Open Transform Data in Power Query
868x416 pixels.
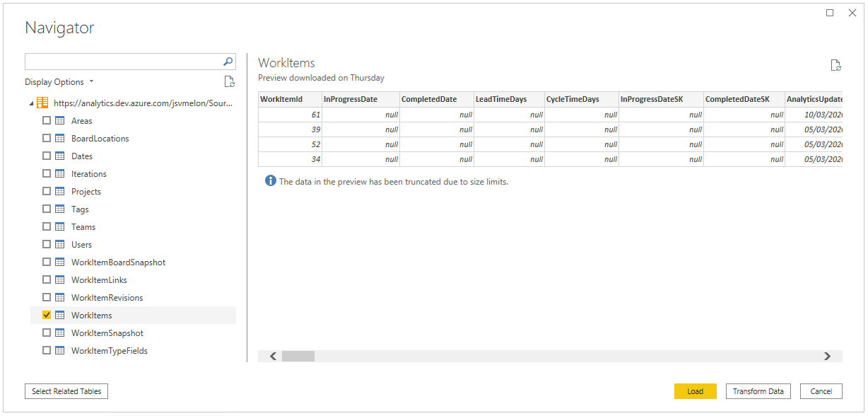point(758,391)
